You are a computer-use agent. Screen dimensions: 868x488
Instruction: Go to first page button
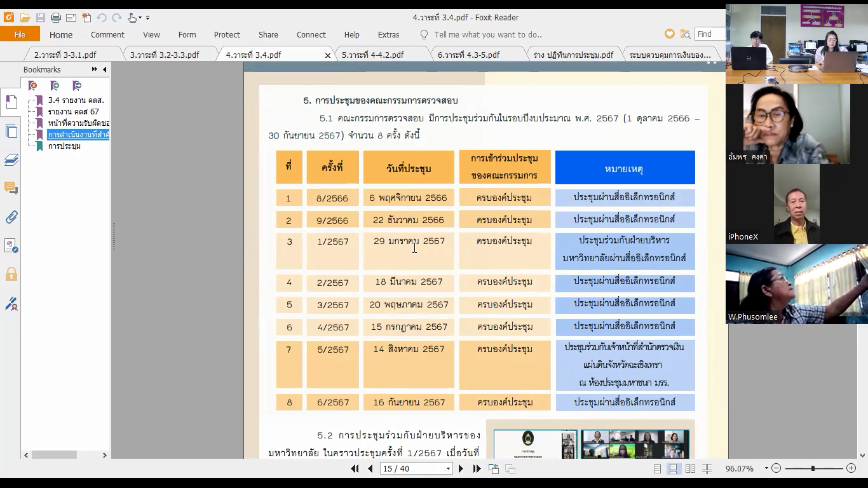pyautogui.click(x=355, y=468)
